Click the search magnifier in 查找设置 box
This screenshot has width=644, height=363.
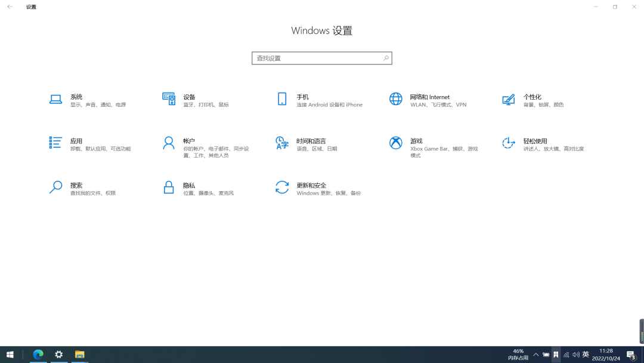pos(386,58)
